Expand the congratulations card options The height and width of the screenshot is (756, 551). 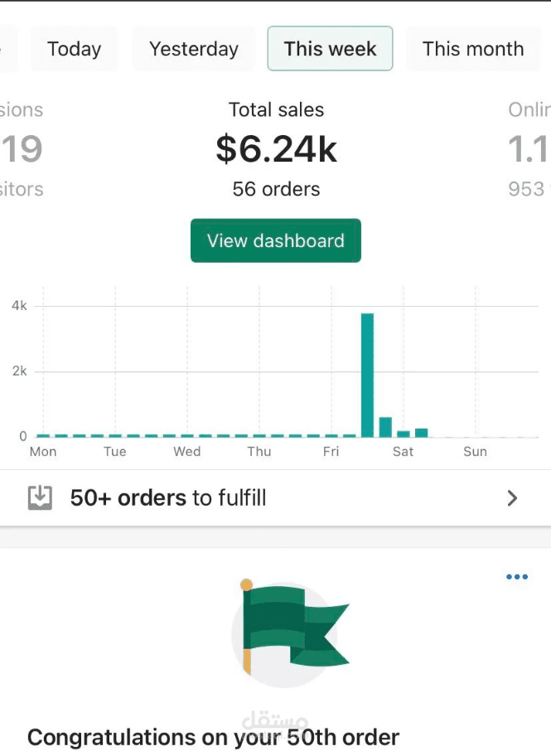point(516,577)
